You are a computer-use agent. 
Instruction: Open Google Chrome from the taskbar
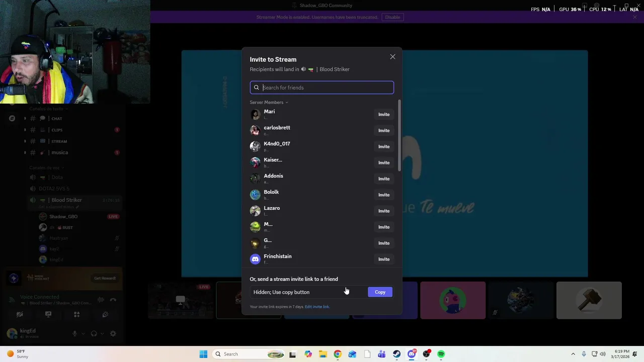pyautogui.click(x=338, y=354)
